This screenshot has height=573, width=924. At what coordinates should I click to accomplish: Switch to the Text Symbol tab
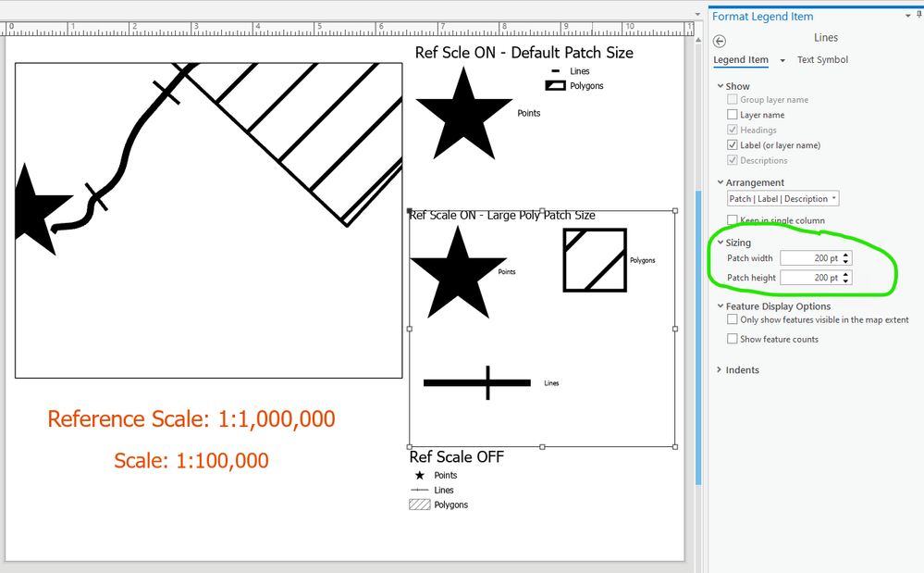click(x=822, y=59)
